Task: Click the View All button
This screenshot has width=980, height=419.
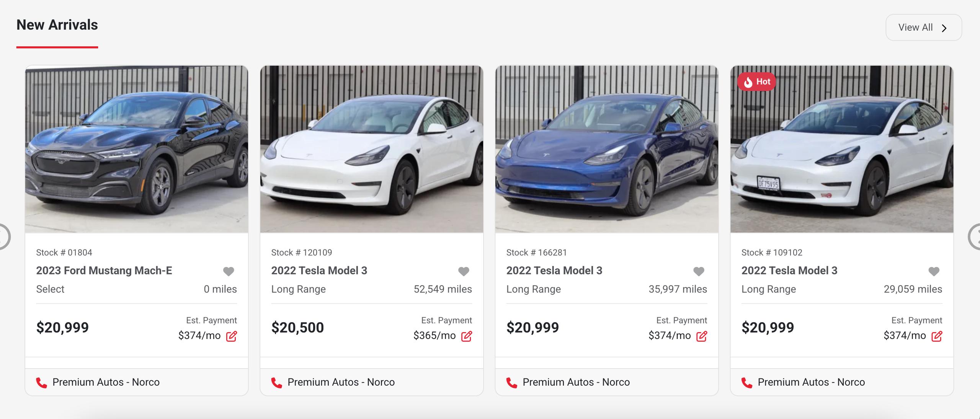Action: pyautogui.click(x=923, y=28)
